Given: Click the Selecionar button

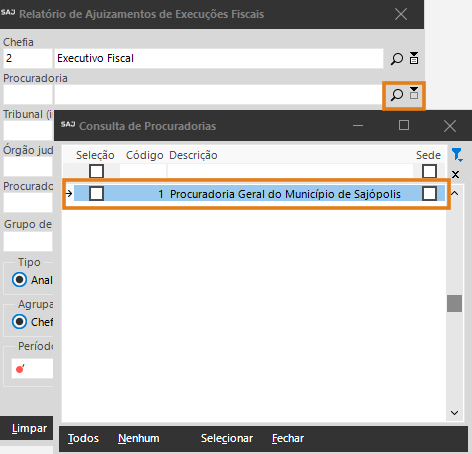Looking at the screenshot, I should 227,438.
